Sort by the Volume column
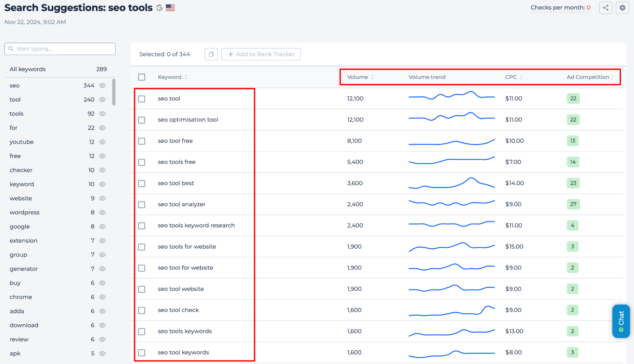 click(360, 77)
